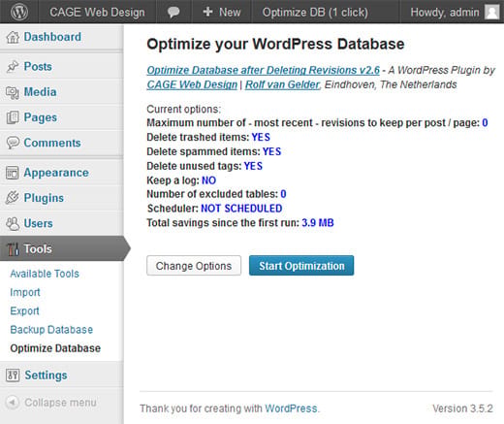Screen dimensions: 504x424
Task: Go to the Media menu
Action: [41, 92]
